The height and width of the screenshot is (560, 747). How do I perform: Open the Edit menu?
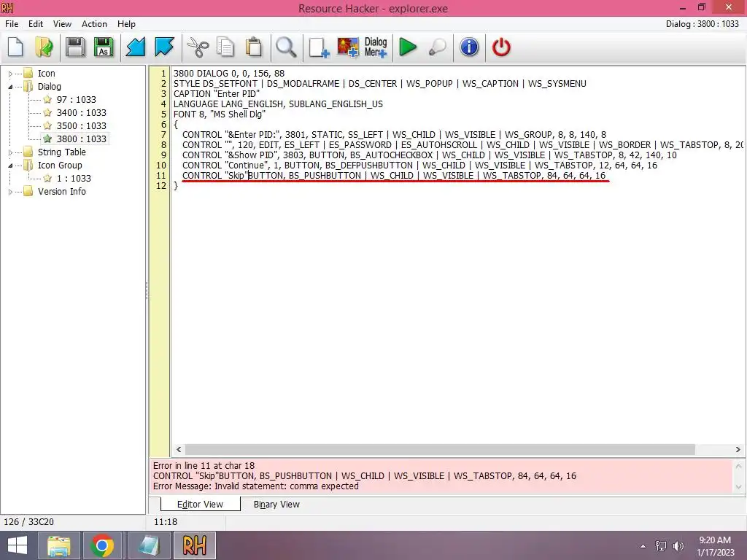36,24
